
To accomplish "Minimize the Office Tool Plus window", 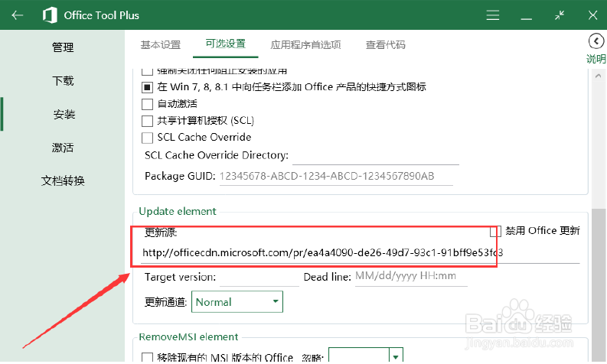I will 526,18.
